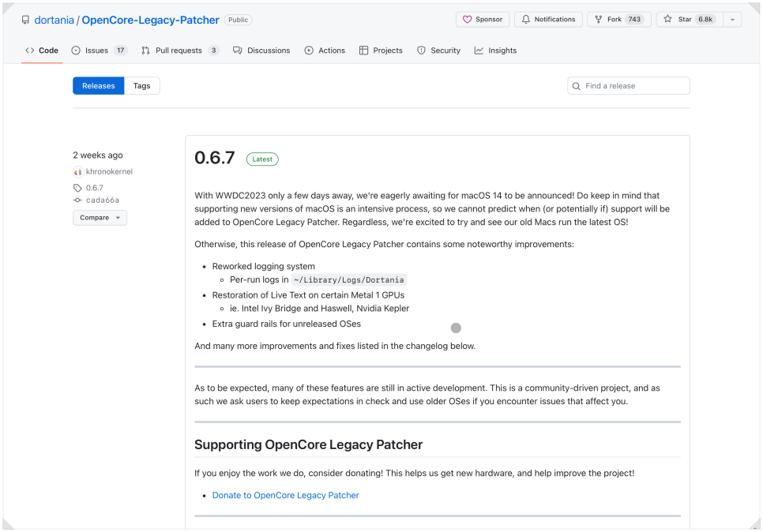Click the star icon
Screen dimensions: 763x532
(667, 19)
